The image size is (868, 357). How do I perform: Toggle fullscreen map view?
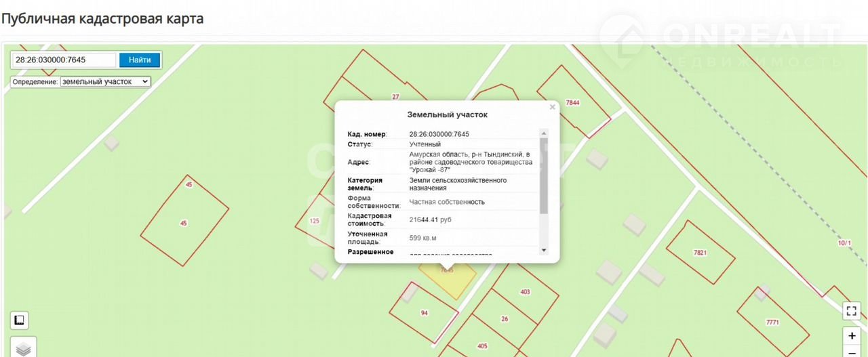click(x=852, y=311)
